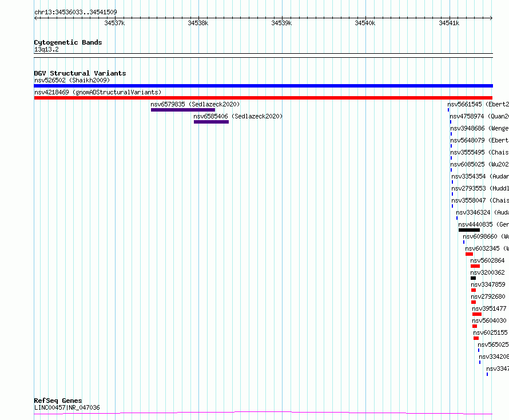The width and height of the screenshot is (509, 420).
Task: Open nsv6585406 (Sedlazeck2020) label
Action: (238, 116)
